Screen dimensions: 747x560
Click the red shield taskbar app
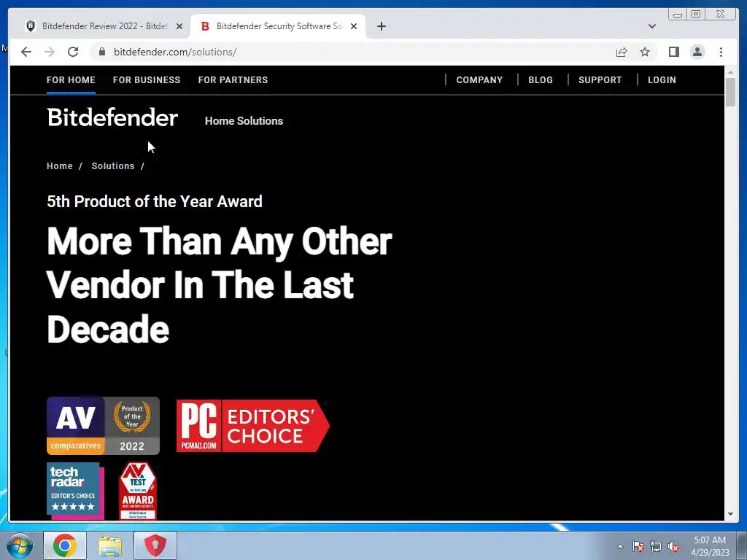click(155, 545)
